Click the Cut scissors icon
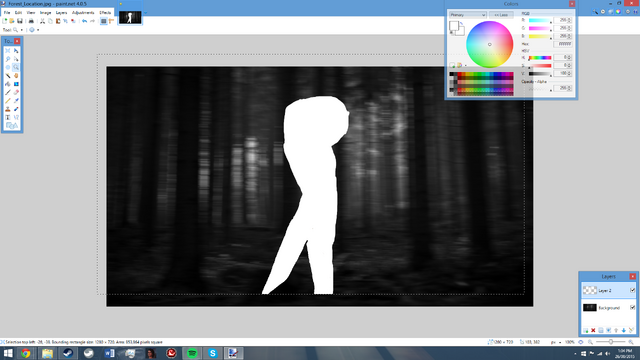 (x=42, y=21)
